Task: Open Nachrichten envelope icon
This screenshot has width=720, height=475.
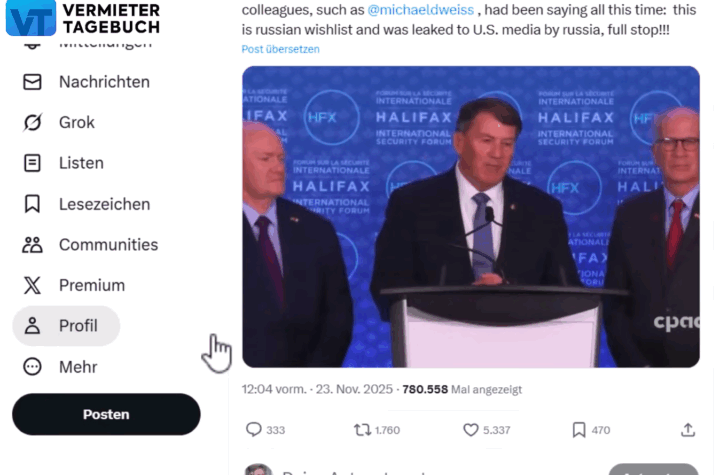Action: (32, 82)
